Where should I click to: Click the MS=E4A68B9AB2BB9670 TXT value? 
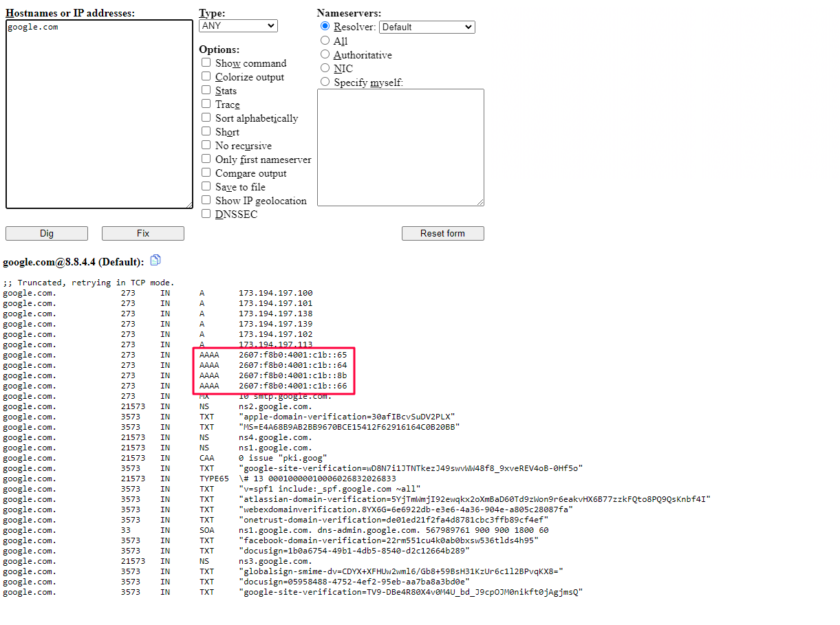[349, 427]
